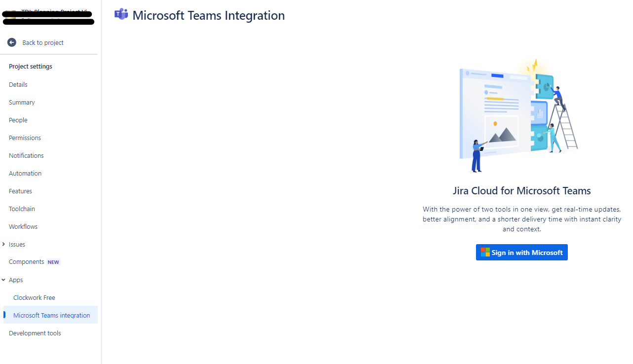Click the back arrow circle icon in the sidebar
633x364 pixels.
pos(11,42)
